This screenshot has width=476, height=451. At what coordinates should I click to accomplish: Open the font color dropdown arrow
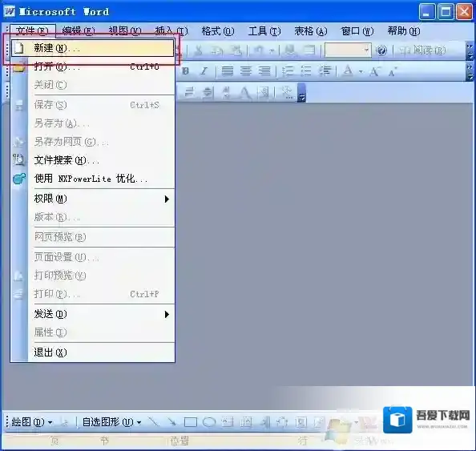[x=361, y=72]
